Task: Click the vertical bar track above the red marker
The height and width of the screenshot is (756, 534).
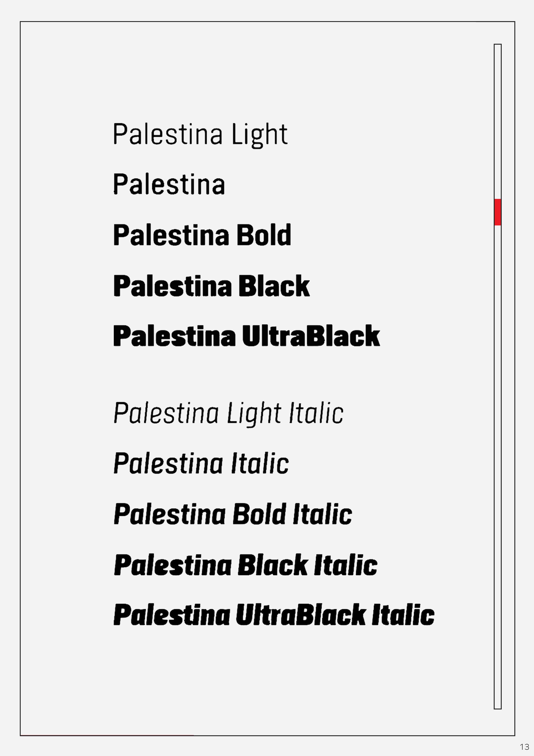Action: pyautogui.click(x=497, y=122)
